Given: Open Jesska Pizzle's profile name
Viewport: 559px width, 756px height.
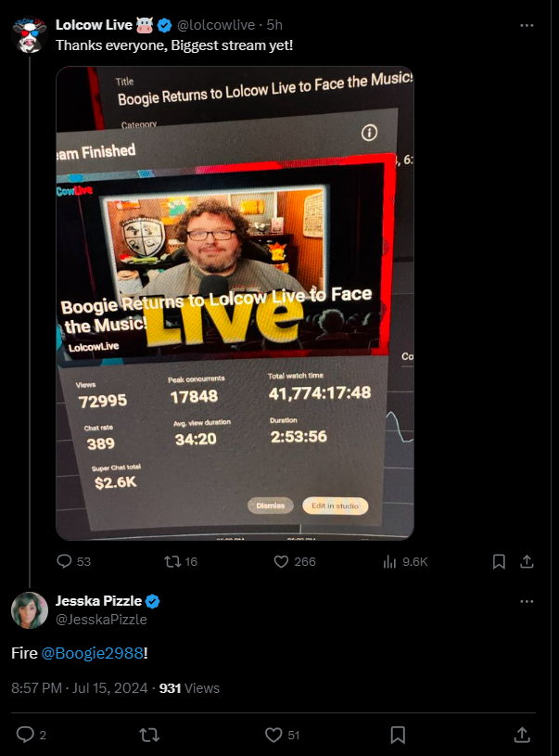Looking at the screenshot, I should (x=99, y=601).
